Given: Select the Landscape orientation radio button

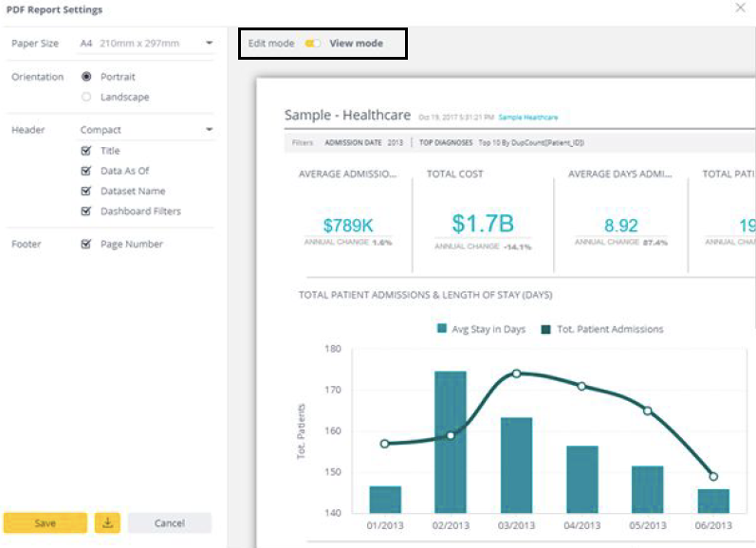Looking at the screenshot, I should [86, 97].
